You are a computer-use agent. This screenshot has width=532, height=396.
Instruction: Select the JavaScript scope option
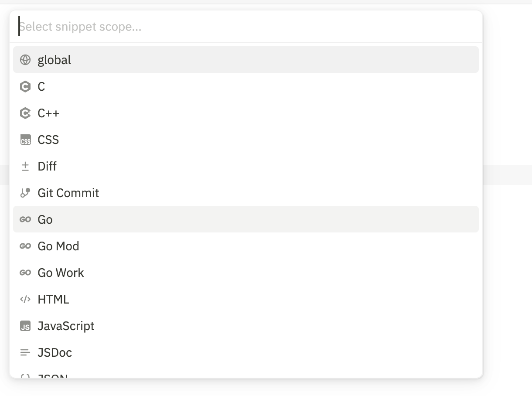tap(66, 326)
